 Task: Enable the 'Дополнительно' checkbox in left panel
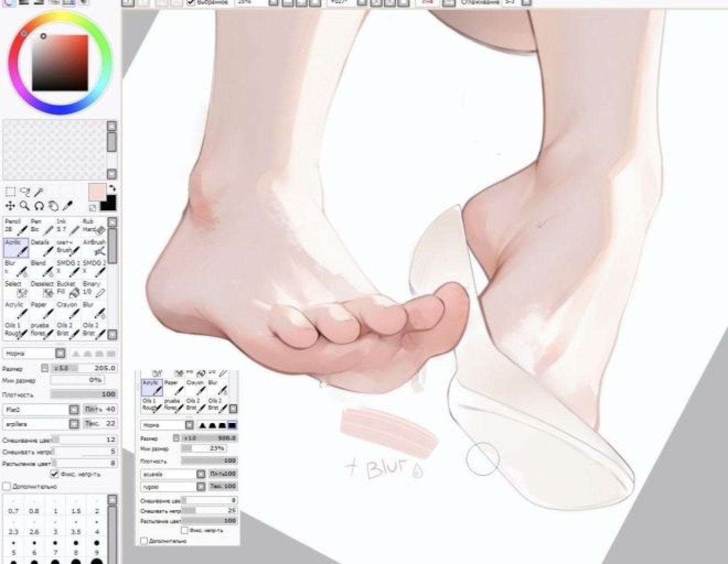(7, 487)
